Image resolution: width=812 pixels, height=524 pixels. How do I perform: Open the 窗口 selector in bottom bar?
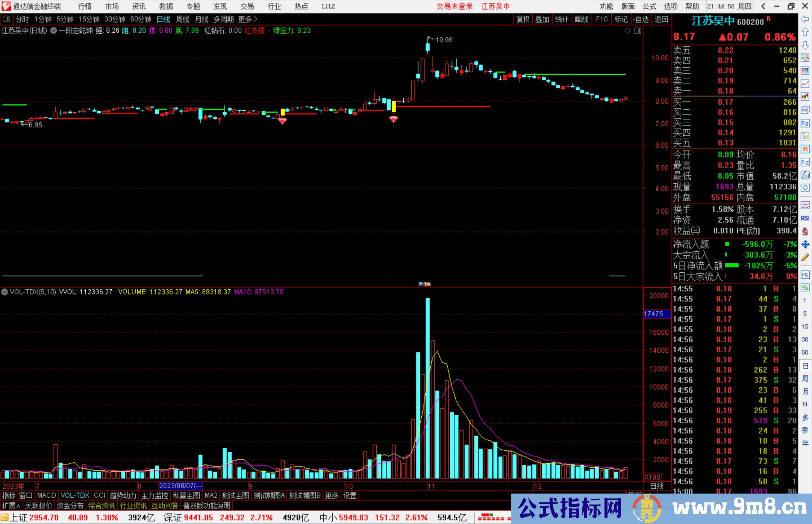tap(26, 495)
